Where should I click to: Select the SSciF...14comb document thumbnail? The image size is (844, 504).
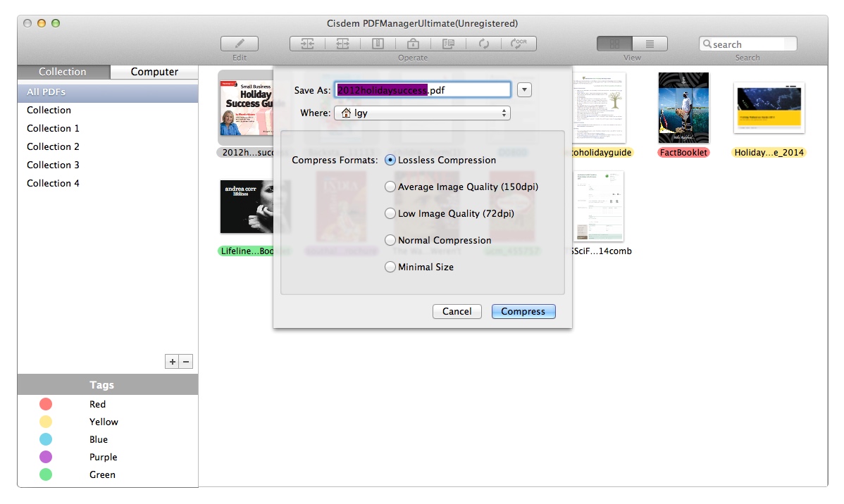click(599, 206)
